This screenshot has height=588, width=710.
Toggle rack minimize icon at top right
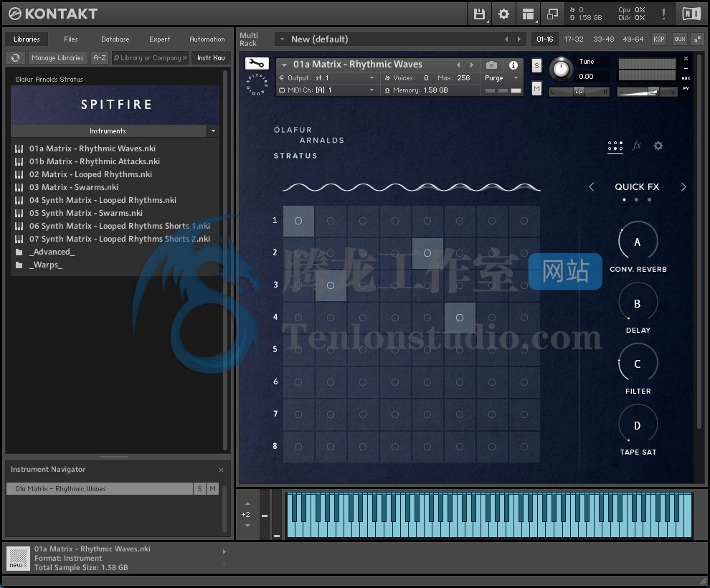[698, 39]
